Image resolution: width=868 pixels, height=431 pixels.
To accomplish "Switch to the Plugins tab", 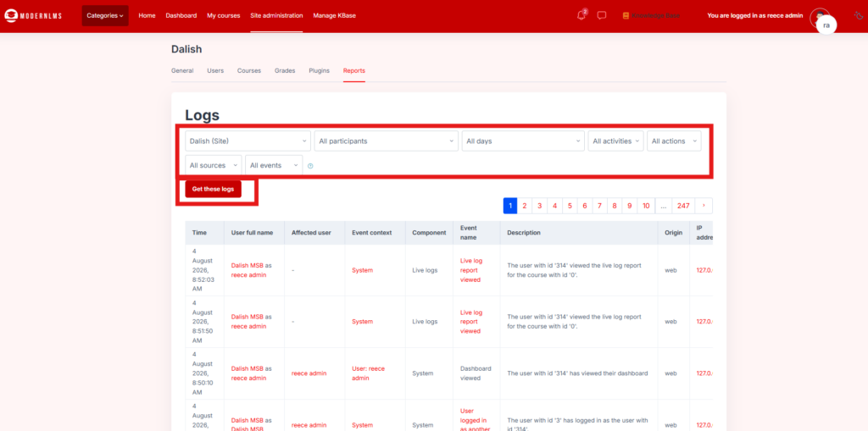I will (x=319, y=71).
